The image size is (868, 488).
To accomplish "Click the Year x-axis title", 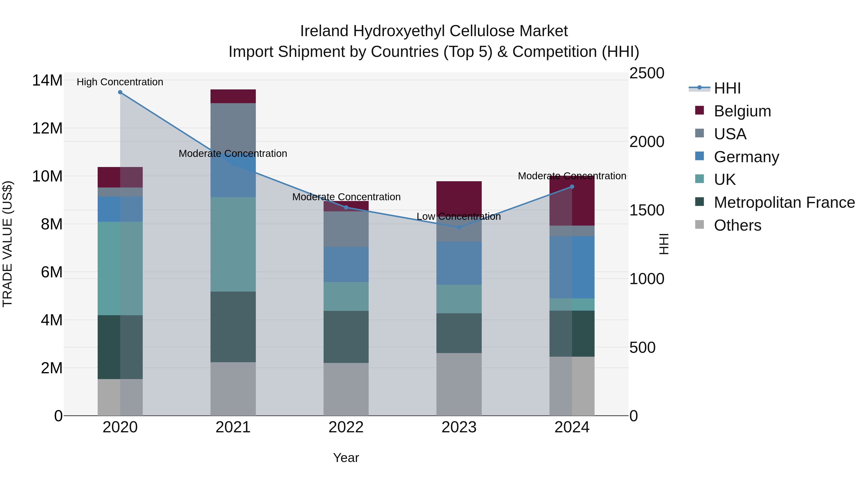I will click(x=346, y=458).
